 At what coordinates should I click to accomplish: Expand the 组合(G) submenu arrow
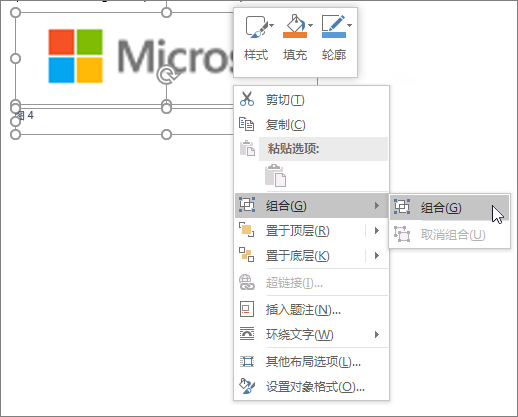[377, 205]
